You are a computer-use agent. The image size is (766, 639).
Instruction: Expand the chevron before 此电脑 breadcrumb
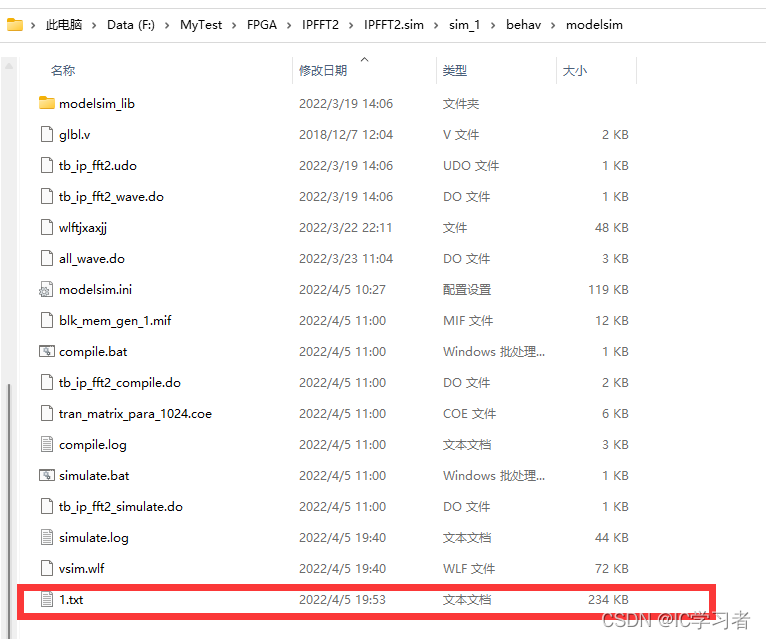click(33, 25)
